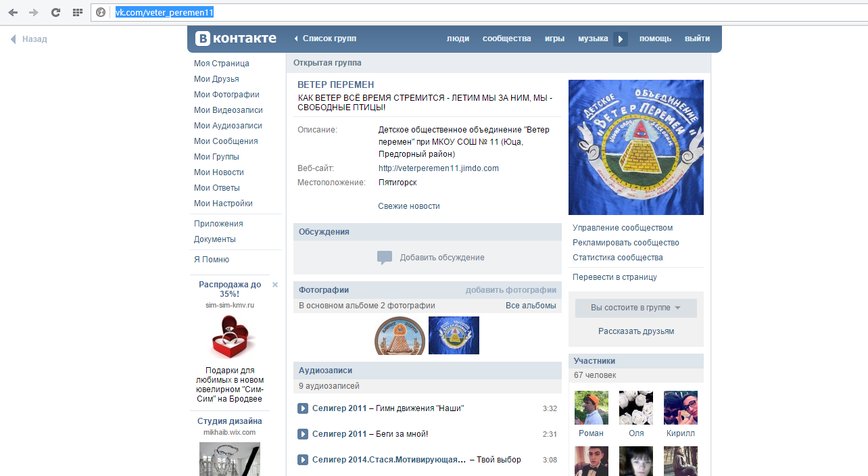
Task: Open the blue flag photo thumbnail
Action: (x=454, y=335)
